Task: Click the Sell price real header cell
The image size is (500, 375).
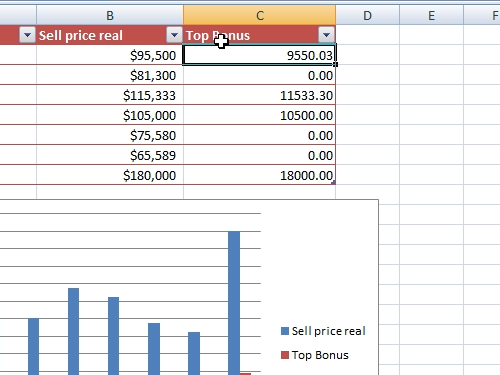Action: pyautogui.click(x=110, y=35)
